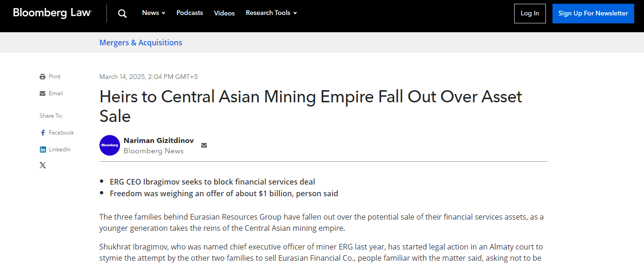Image resolution: width=644 pixels, height=264 pixels.
Task: Click the Email envelope icon in sidebar
Action: (42, 93)
